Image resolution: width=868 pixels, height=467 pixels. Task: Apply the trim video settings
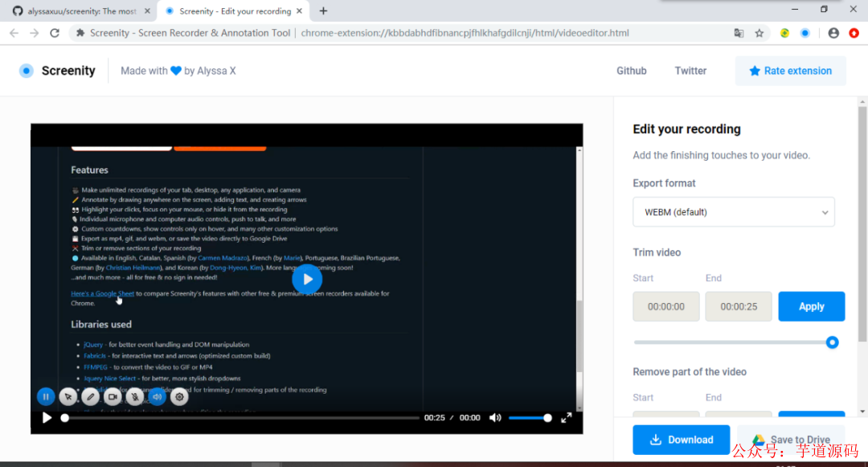pos(812,306)
